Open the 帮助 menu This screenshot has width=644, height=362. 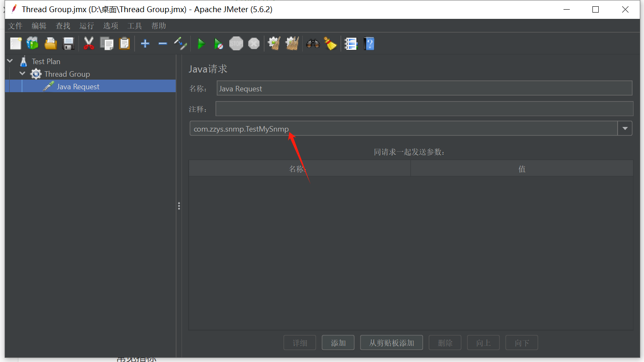(x=158, y=26)
